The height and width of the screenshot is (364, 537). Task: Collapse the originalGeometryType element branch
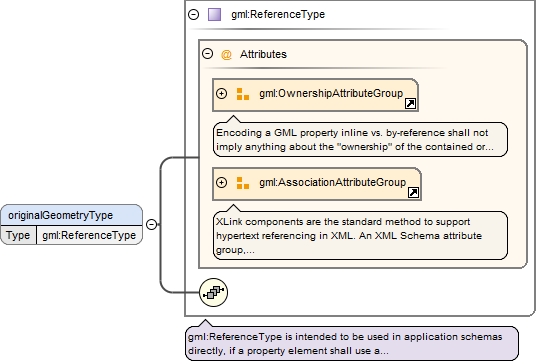[151, 224]
